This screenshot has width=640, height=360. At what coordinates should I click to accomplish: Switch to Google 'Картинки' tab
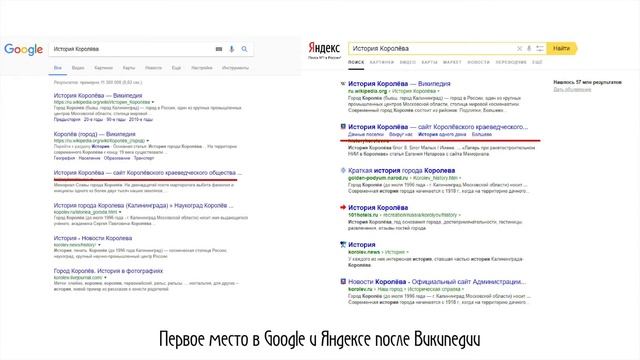click(x=103, y=68)
